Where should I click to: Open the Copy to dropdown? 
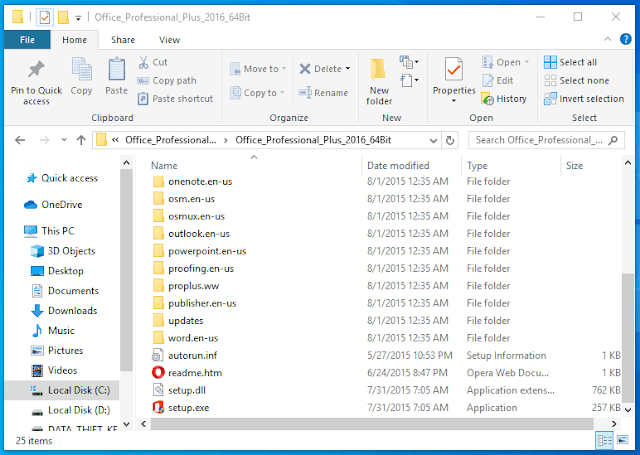point(257,93)
